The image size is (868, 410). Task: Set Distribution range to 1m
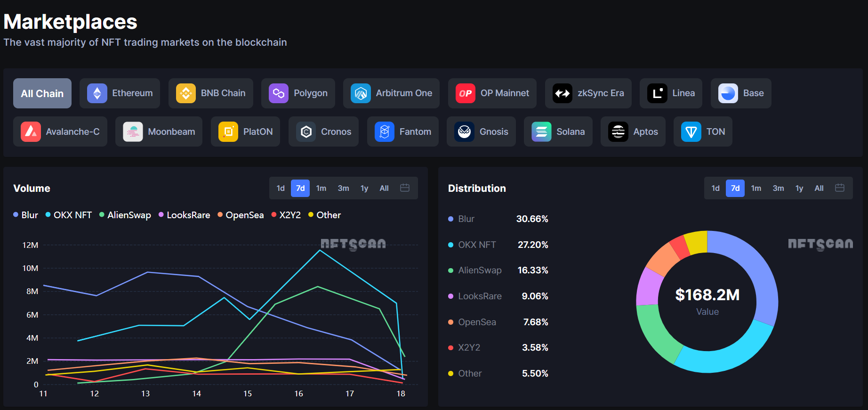point(756,189)
